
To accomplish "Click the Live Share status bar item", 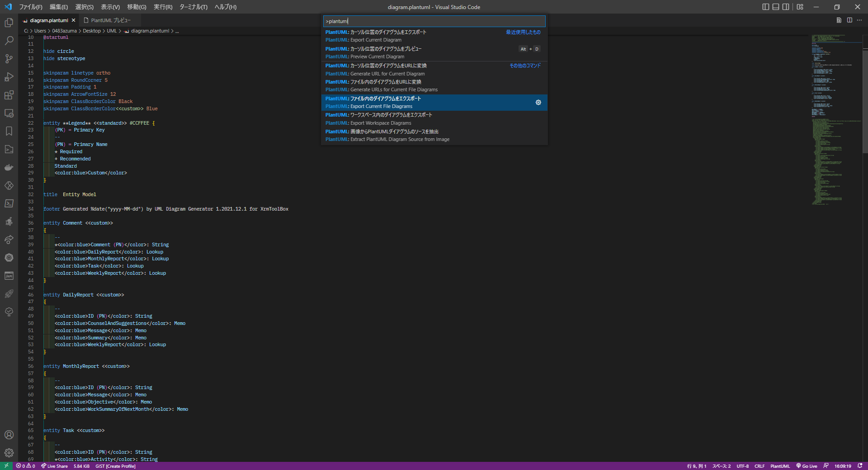I will [x=54, y=466].
